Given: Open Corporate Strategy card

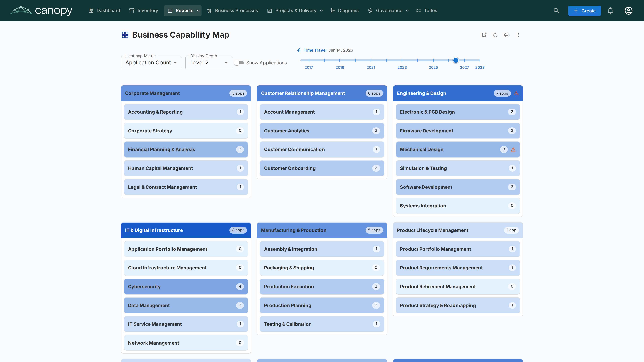Looking at the screenshot, I should pos(186,131).
